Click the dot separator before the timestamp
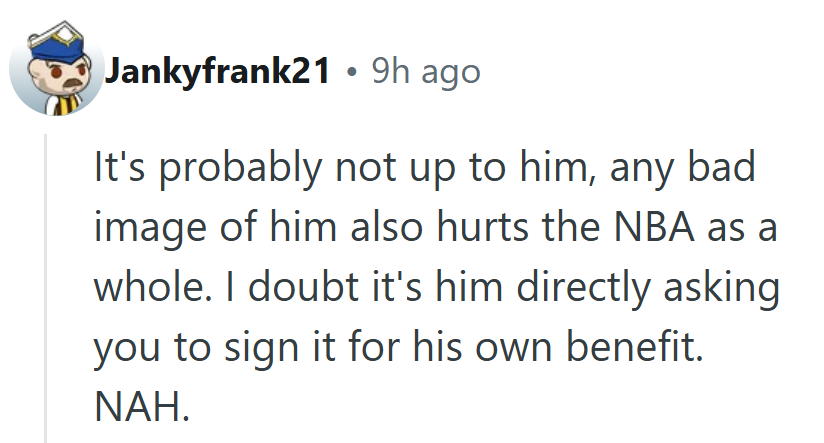824x443 pixels. coord(351,74)
